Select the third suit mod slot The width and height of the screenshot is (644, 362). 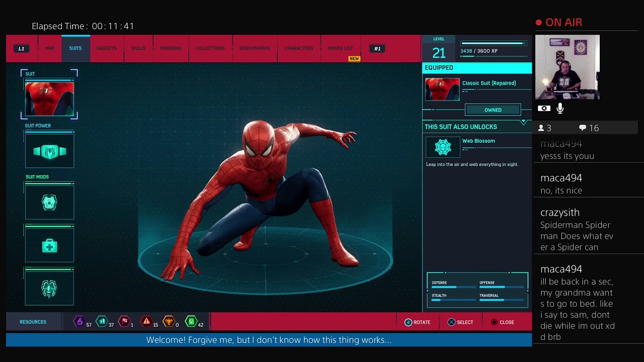49,288
